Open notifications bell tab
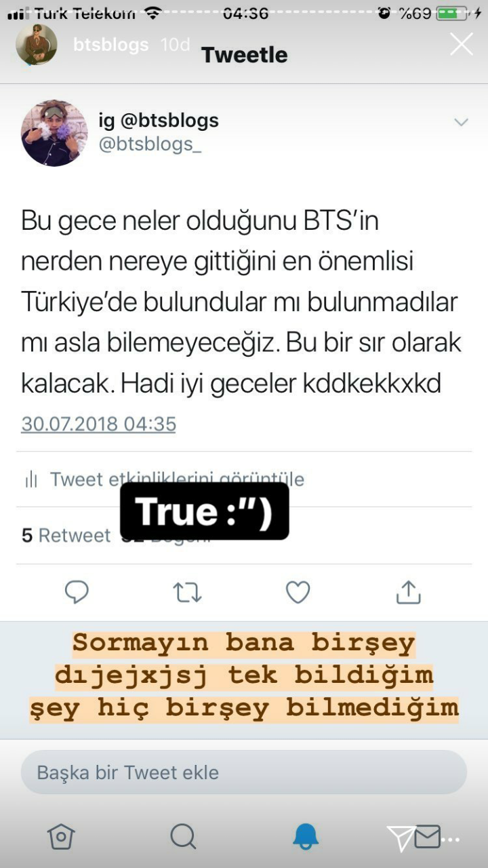The width and height of the screenshot is (488, 868). pos(306,836)
